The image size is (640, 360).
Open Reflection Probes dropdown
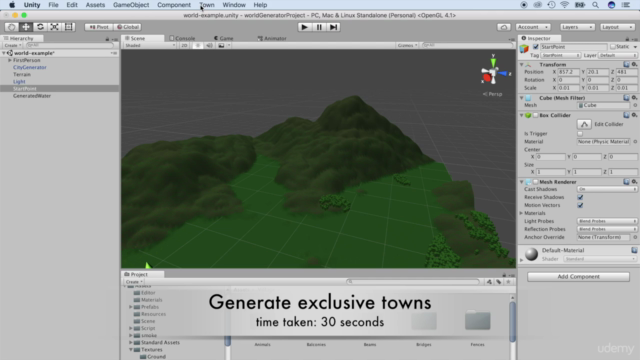(607, 229)
